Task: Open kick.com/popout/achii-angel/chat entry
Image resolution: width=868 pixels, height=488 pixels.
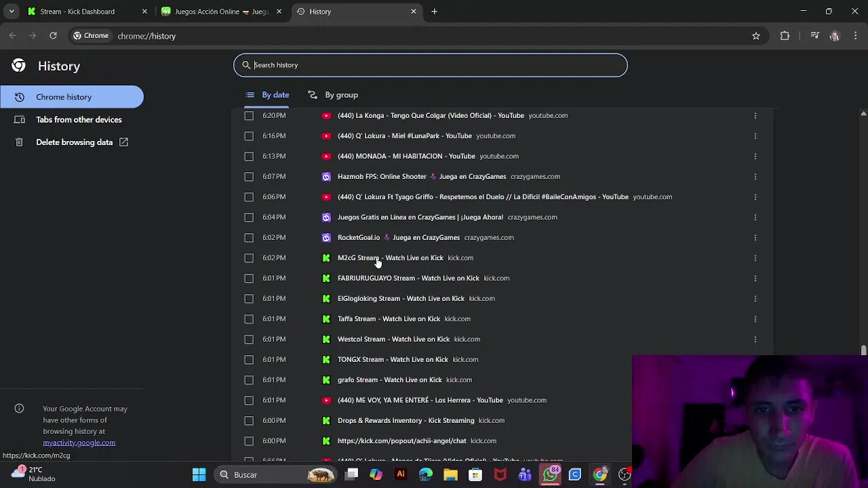Action: 402,441
